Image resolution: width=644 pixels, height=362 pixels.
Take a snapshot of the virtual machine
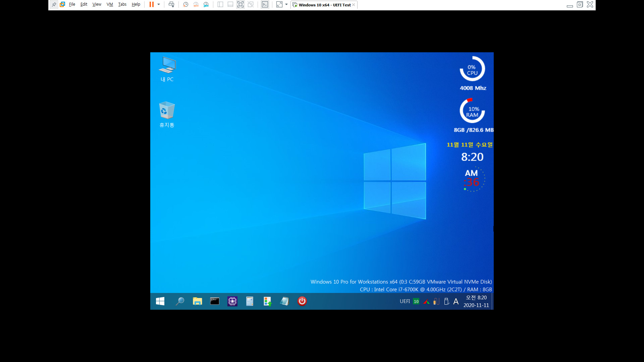186,5
